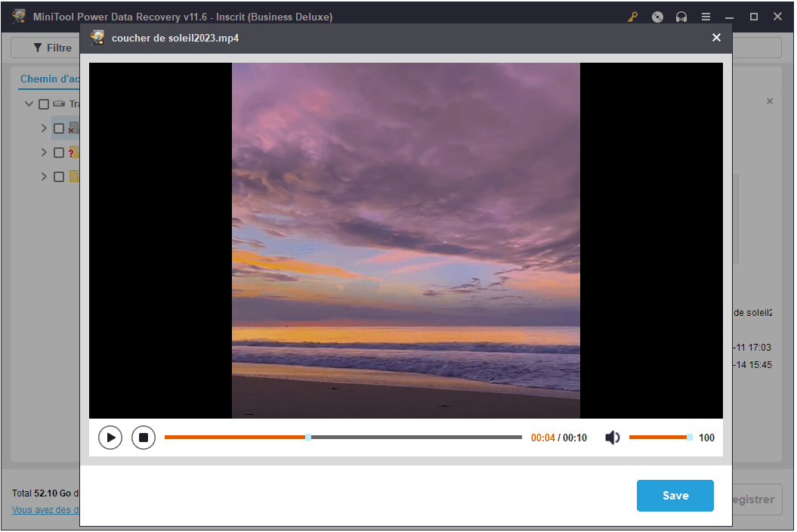797x532 pixels.
Task: Close the side preview panel with the small x
Action: tap(770, 101)
